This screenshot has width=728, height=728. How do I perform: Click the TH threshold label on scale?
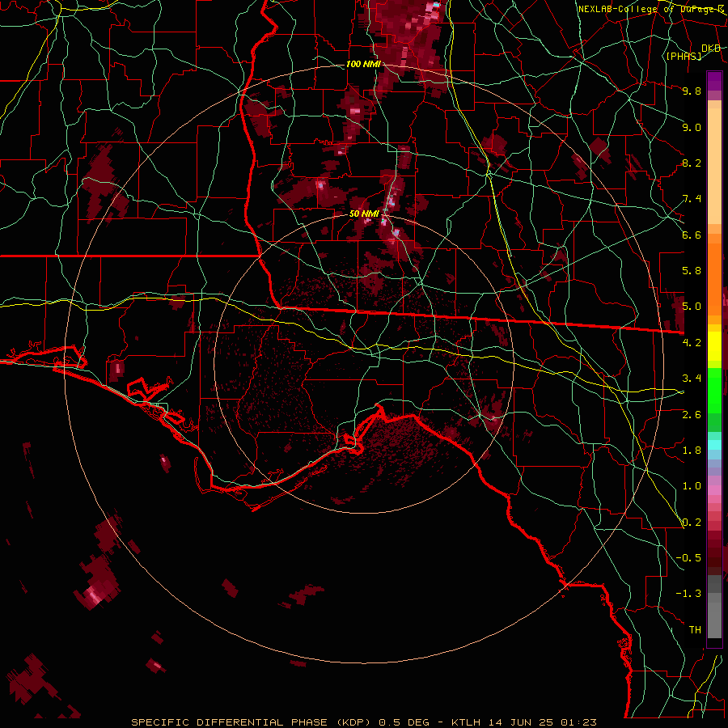pyautogui.click(x=695, y=630)
